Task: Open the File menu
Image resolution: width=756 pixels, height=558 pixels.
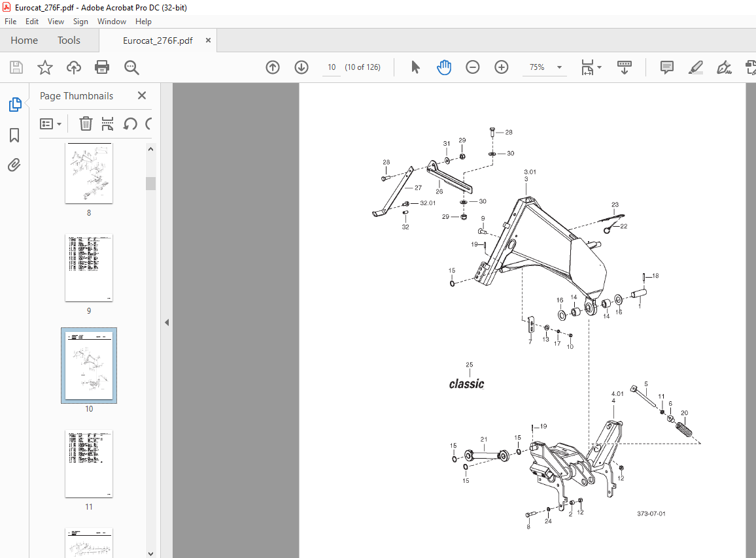Action: 10,22
